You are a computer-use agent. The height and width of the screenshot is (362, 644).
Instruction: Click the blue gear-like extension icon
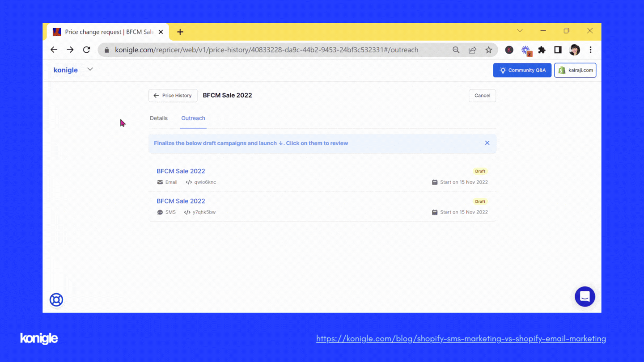pyautogui.click(x=526, y=51)
